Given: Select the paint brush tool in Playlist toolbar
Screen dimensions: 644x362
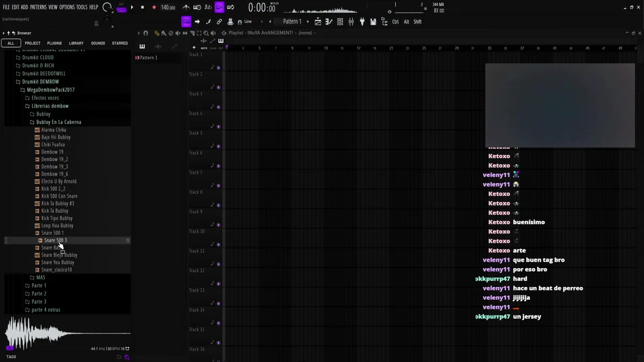Looking at the screenshot, I should (164, 33).
